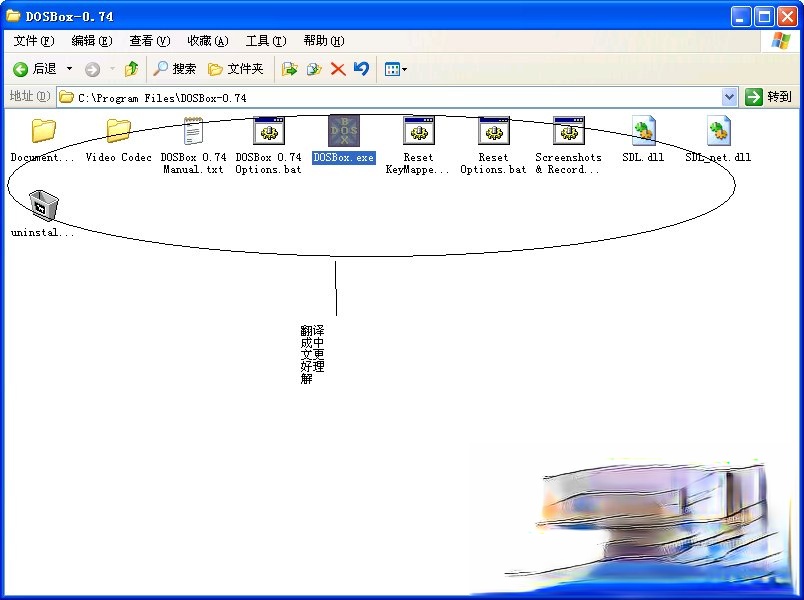Click the Windows flag logo
Screen dimensions: 804x600
tap(780, 41)
